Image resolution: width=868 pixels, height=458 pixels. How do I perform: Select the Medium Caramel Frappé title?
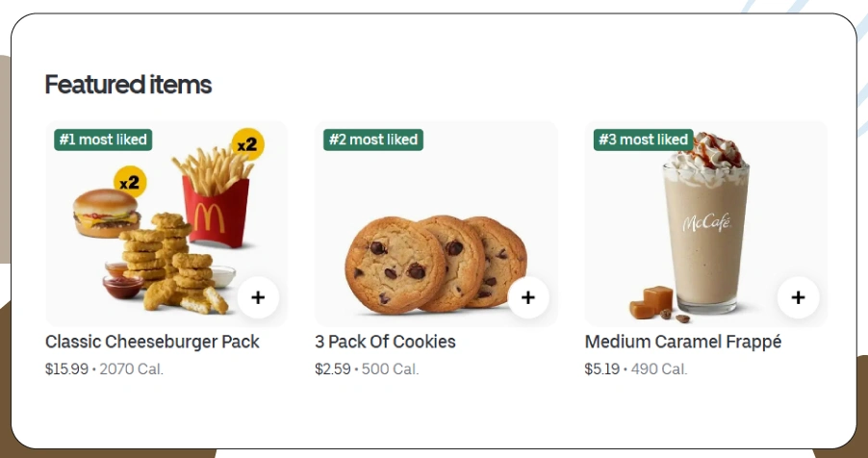point(683,342)
